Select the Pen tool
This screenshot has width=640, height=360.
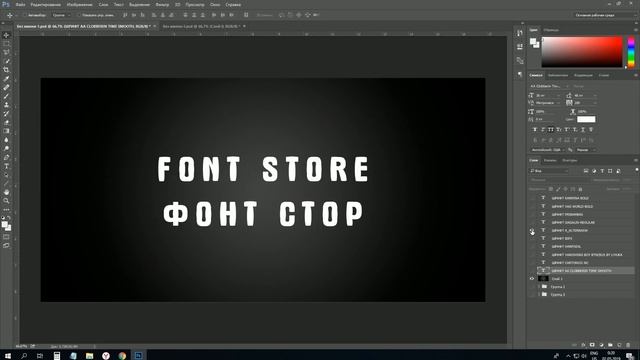6,158
